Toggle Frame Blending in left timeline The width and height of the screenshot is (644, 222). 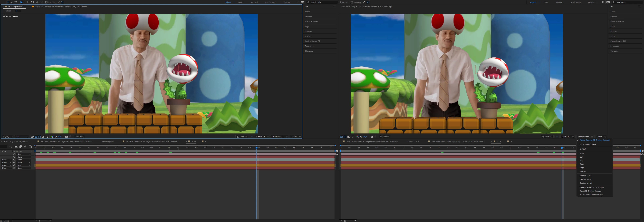click(x=20, y=147)
